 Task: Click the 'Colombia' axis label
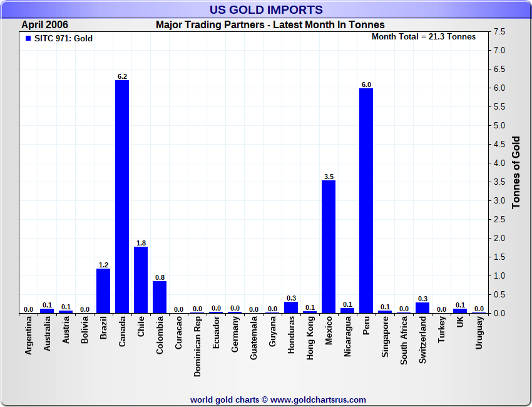pyautogui.click(x=160, y=336)
